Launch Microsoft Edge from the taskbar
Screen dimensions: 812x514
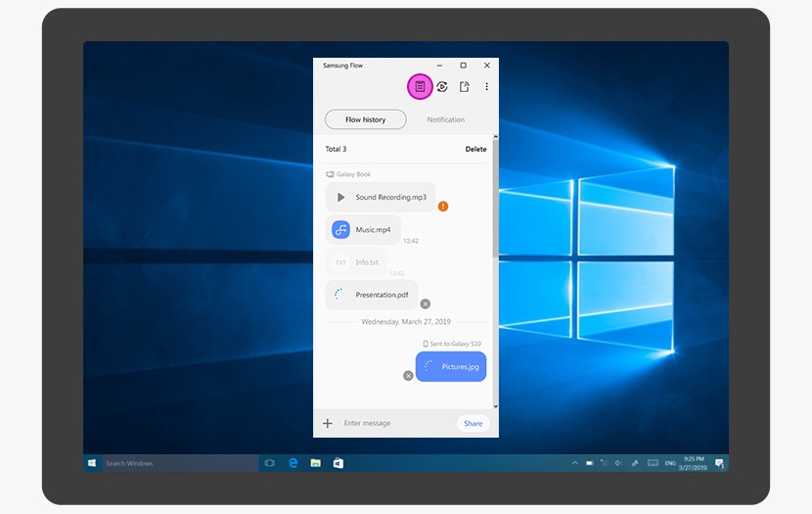tap(293, 463)
